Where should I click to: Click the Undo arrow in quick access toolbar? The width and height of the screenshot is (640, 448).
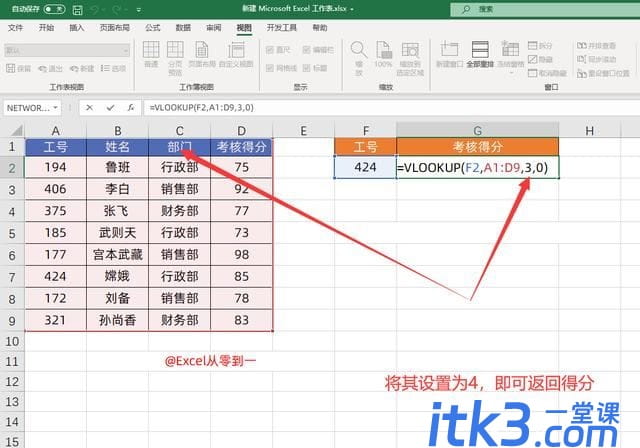click(96, 10)
